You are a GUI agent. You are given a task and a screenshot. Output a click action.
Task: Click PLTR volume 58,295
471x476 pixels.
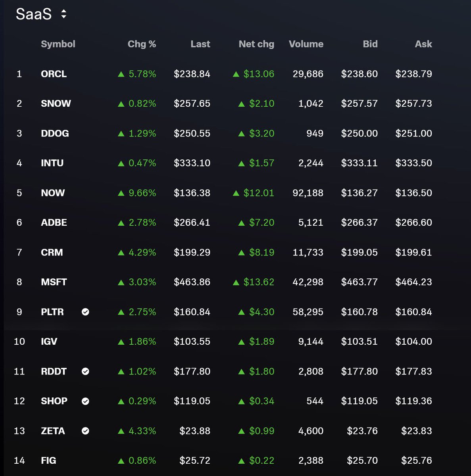pos(308,312)
